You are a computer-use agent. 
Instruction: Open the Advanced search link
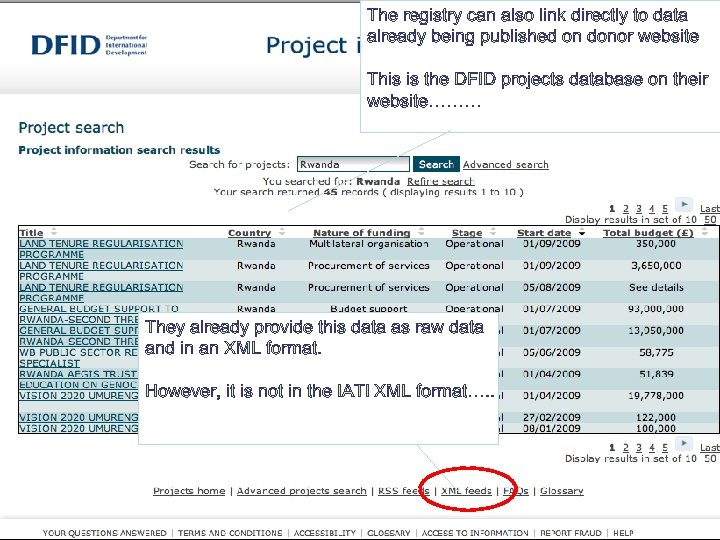tap(506, 164)
